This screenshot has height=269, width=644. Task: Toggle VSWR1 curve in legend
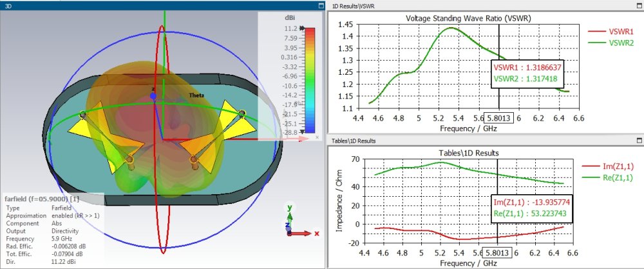[610, 32]
